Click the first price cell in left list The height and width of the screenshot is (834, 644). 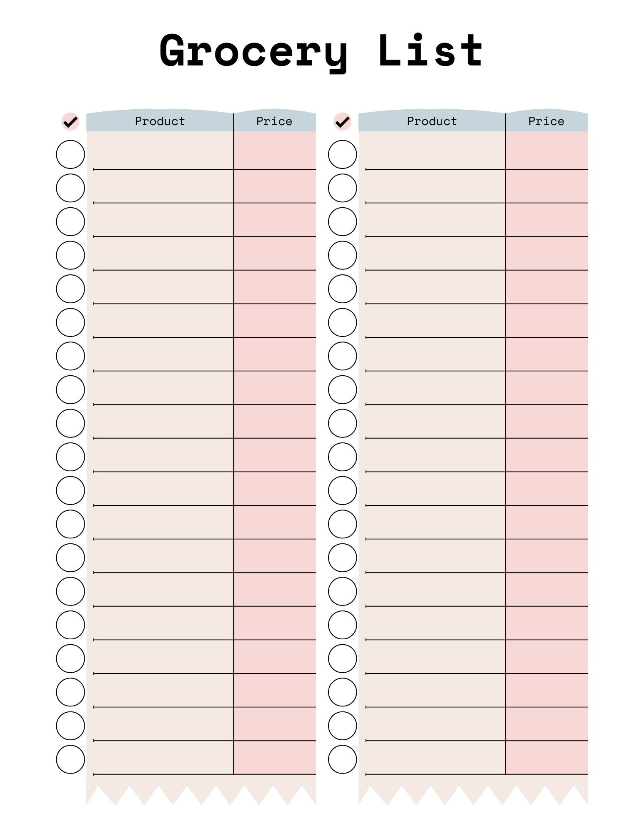pyautogui.click(x=275, y=151)
